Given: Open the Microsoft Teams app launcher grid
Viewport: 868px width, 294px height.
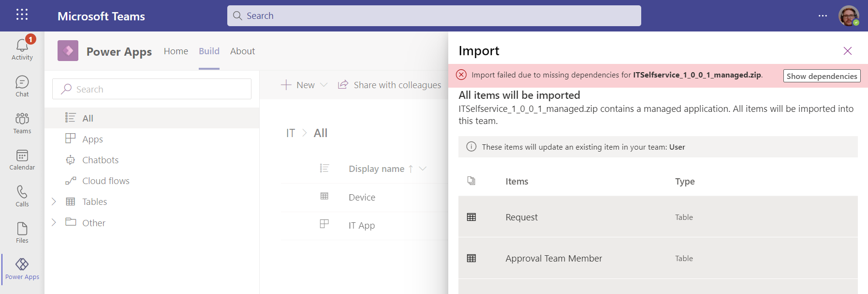Looking at the screenshot, I should coord(22,15).
